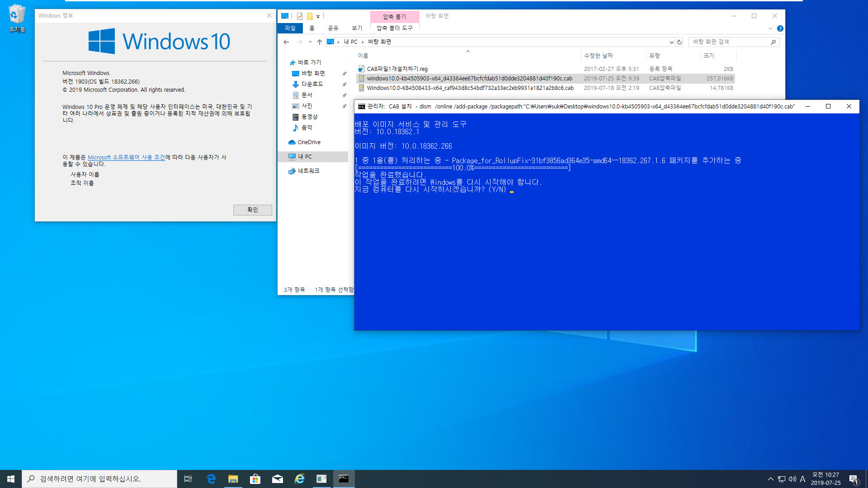This screenshot has width=868, height=488.
Task: Select the 압축 풀기 contextual tab
Action: (x=395, y=17)
